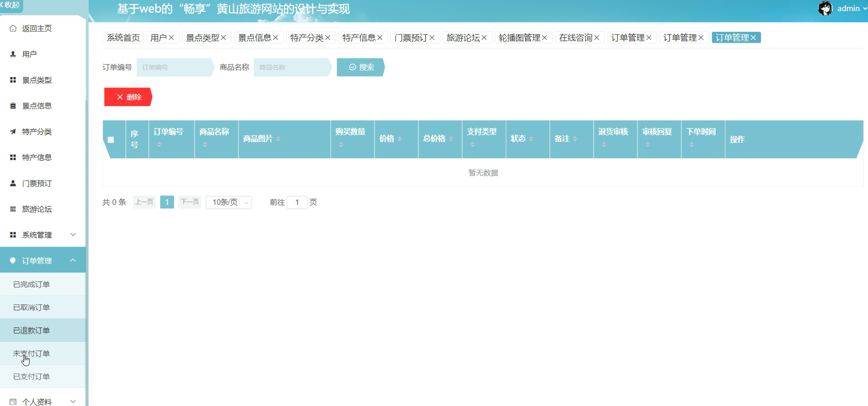Select page number 1
The height and width of the screenshot is (406, 868).
pyautogui.click(x=167, y=202)
